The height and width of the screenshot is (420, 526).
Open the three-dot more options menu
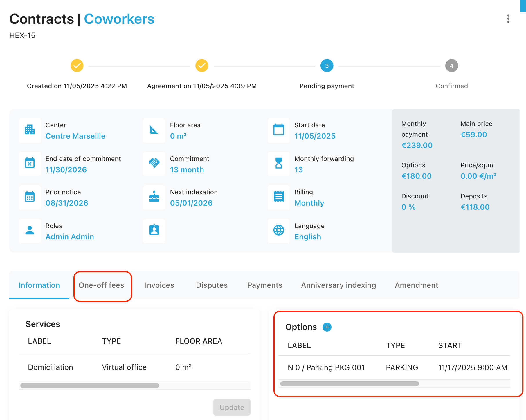pyautogui.click(x=508, y=19)
